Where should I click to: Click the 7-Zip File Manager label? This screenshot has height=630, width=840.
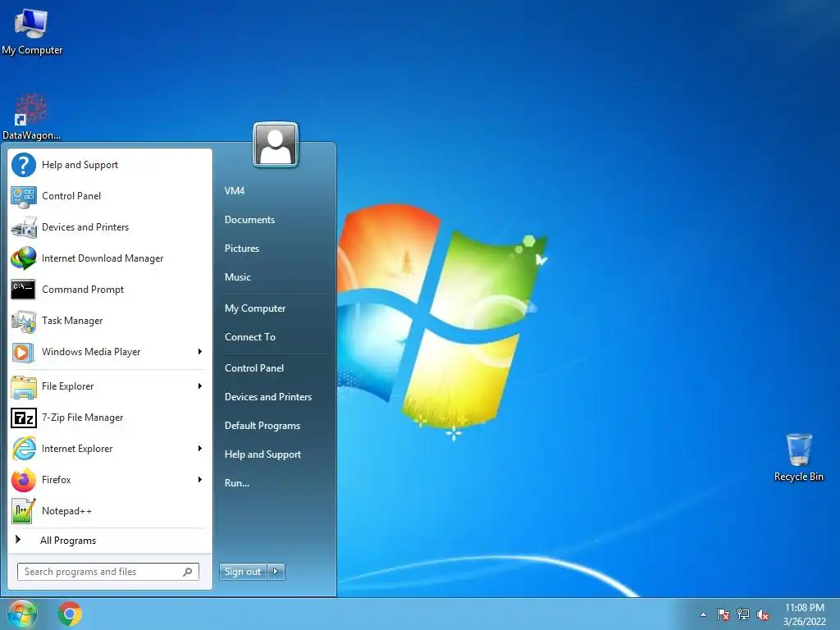tap(83, 418)
